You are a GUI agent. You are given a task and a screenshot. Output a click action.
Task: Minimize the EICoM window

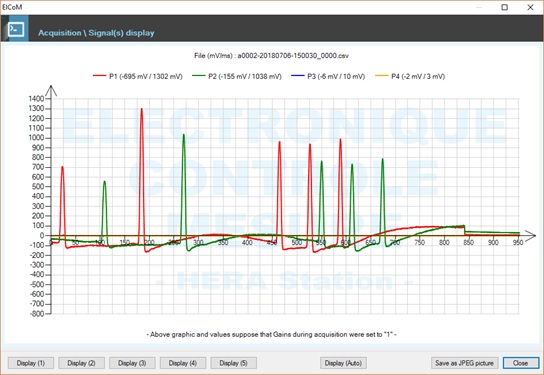(x=479, y=7)
